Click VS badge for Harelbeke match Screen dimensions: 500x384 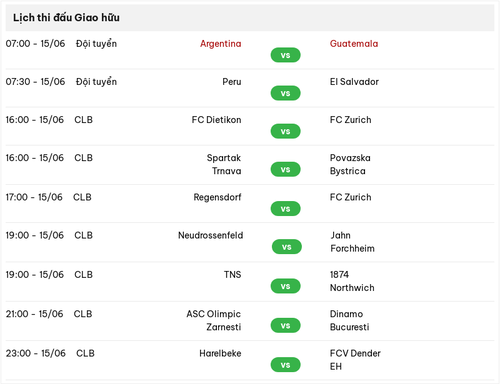[285, 365]
